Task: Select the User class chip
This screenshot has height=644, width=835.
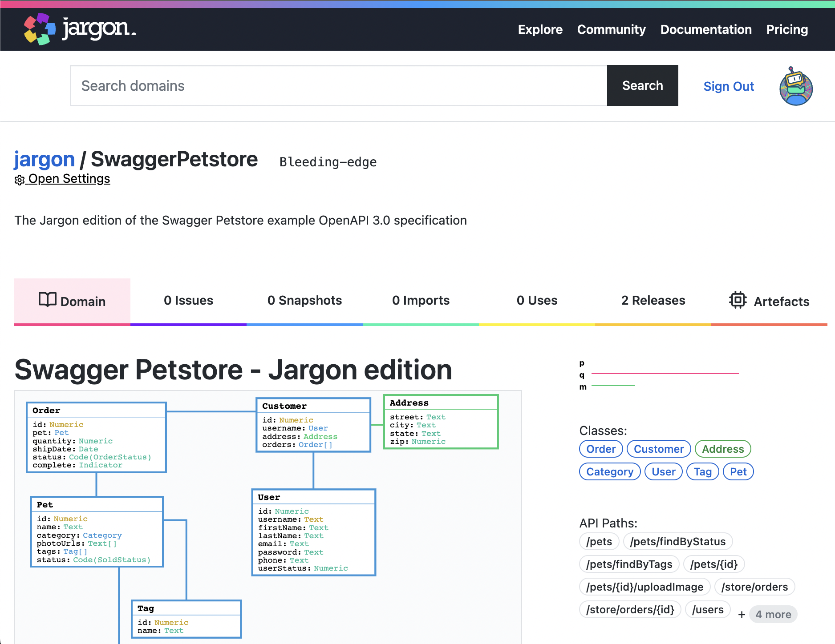Action: click(x=663, y=471)
